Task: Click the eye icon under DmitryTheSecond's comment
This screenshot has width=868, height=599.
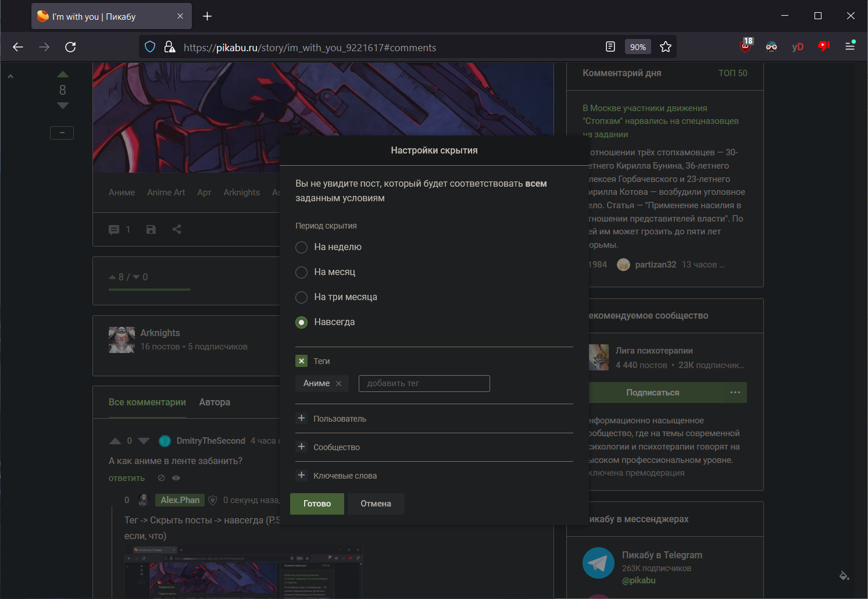Action: point(176,478)
